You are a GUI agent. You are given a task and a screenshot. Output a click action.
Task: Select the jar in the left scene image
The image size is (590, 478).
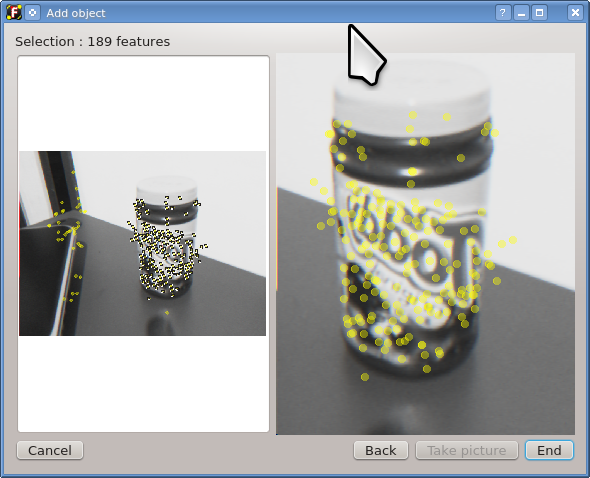click(x=167, y=237)
